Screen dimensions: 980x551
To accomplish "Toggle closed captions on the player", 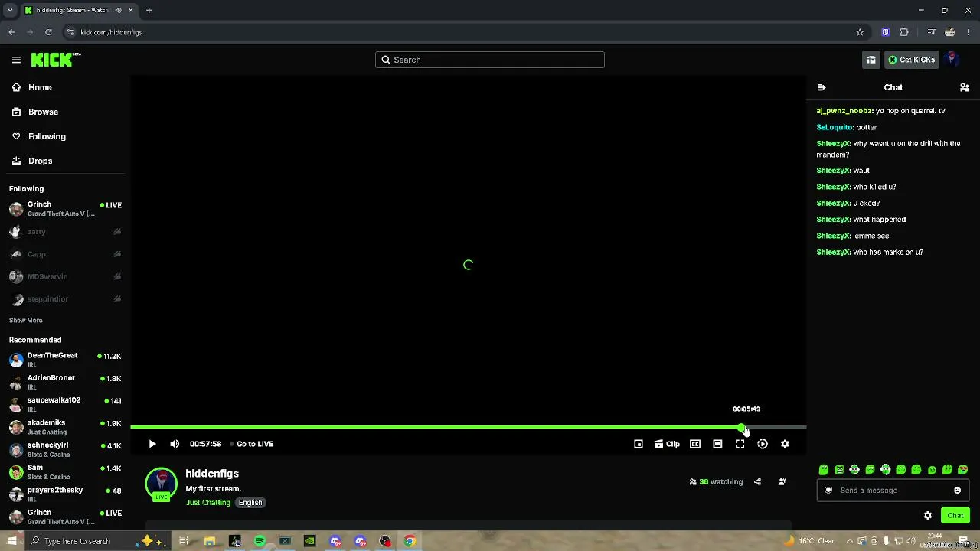I will [695, 444].
